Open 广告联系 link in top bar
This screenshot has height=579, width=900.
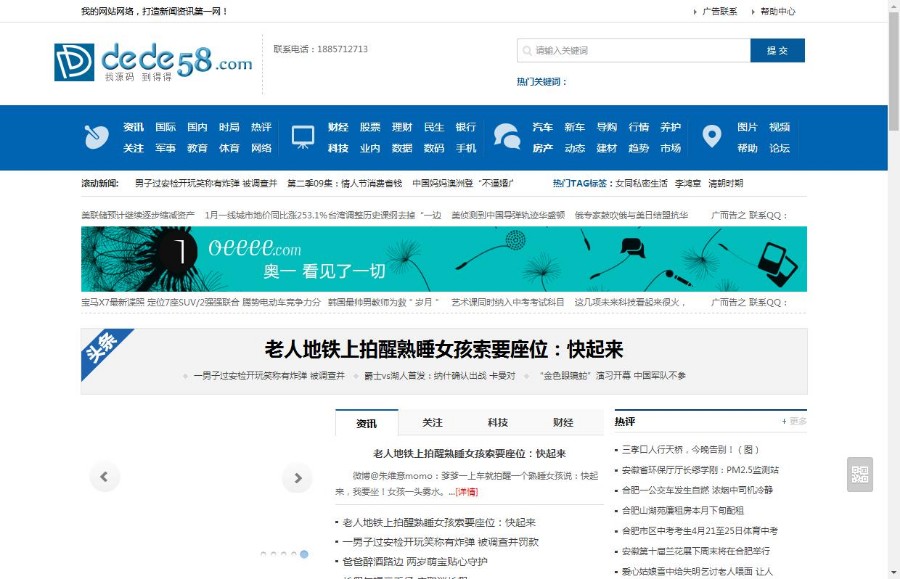[x=719, y=11]
